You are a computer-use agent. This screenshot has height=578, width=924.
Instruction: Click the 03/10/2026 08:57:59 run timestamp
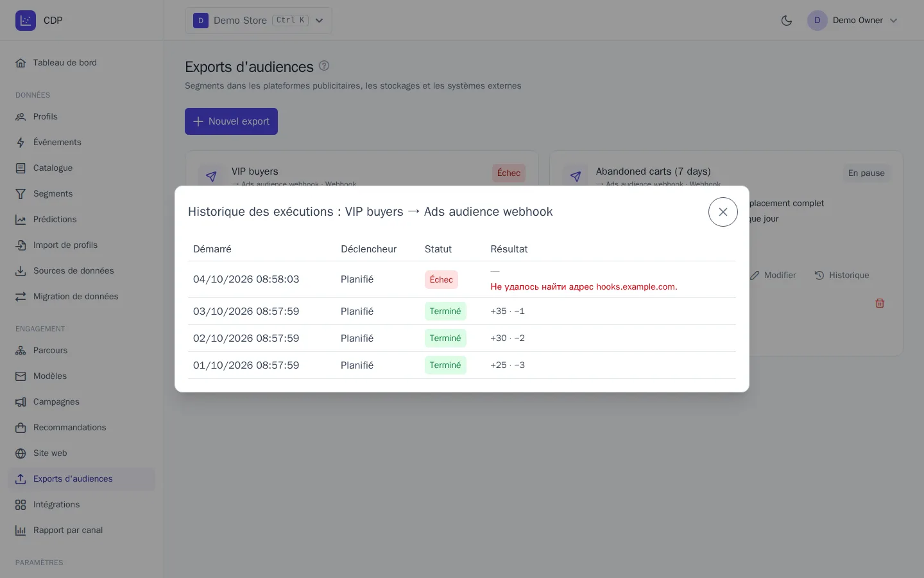[x=246, y=311]
